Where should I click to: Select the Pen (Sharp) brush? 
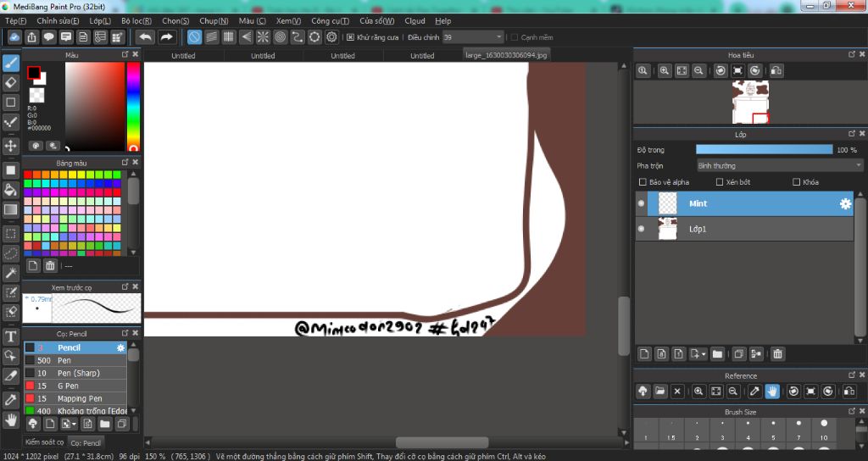coord(75,373)
